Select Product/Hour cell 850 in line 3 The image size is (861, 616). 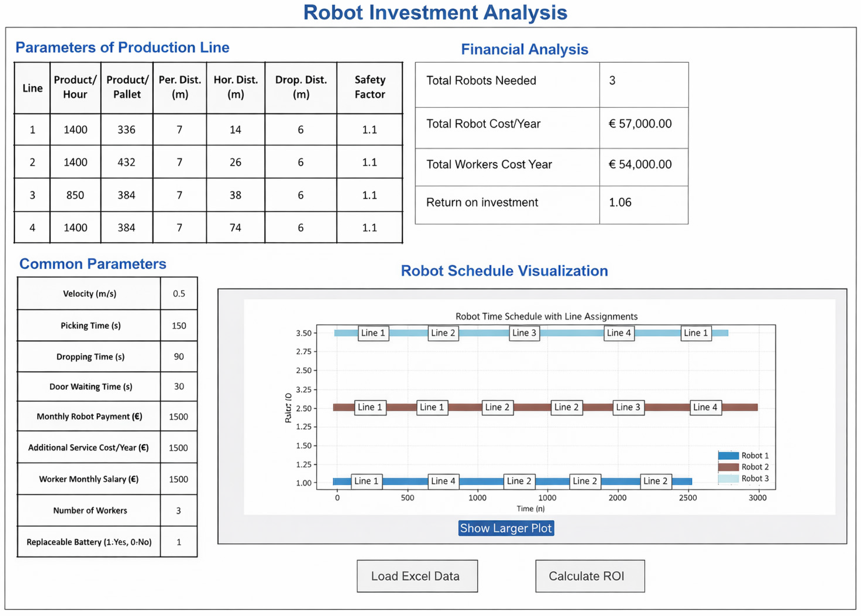75,195
